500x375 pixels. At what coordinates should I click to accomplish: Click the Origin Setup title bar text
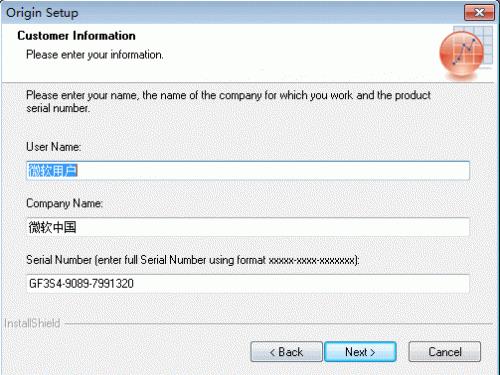pos(42,13)
